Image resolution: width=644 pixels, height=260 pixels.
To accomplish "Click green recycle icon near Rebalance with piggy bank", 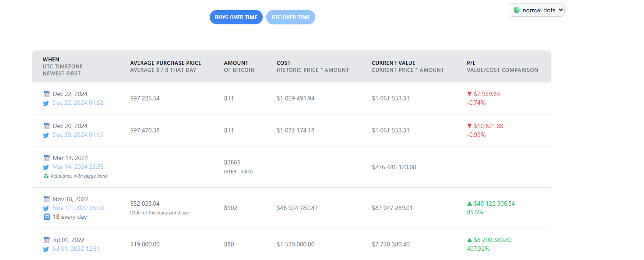I will 46,176.
